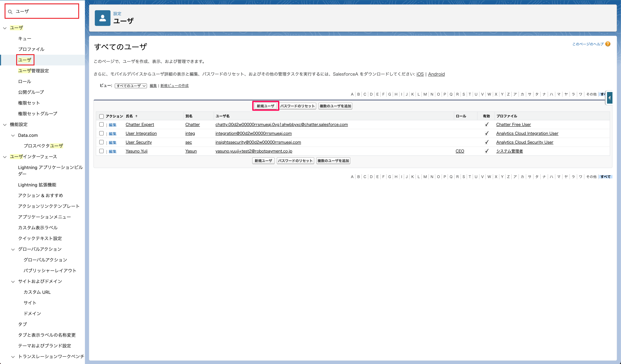Viewport: 621px width, 364px height.
Task: Sort by the 別名 column header
Action: 189,116
